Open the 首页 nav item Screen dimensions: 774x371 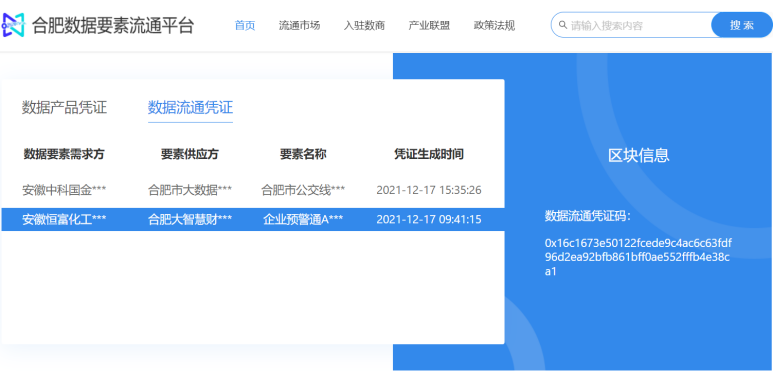245,26
